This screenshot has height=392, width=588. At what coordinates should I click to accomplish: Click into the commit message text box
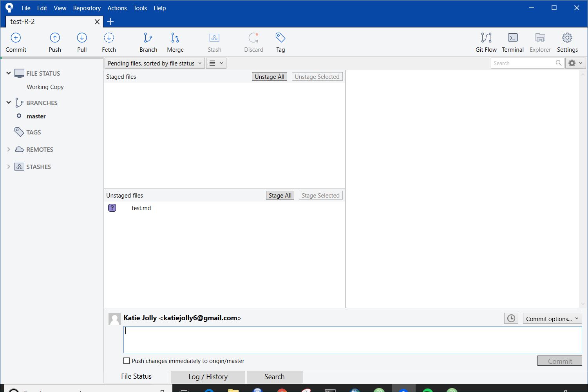point(353,339)
